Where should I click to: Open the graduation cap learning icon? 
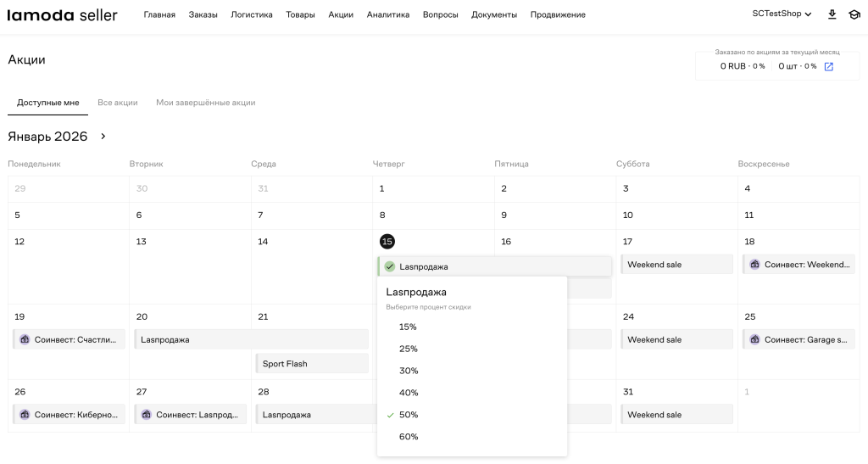pyautogui.click(x=854, y=14)
